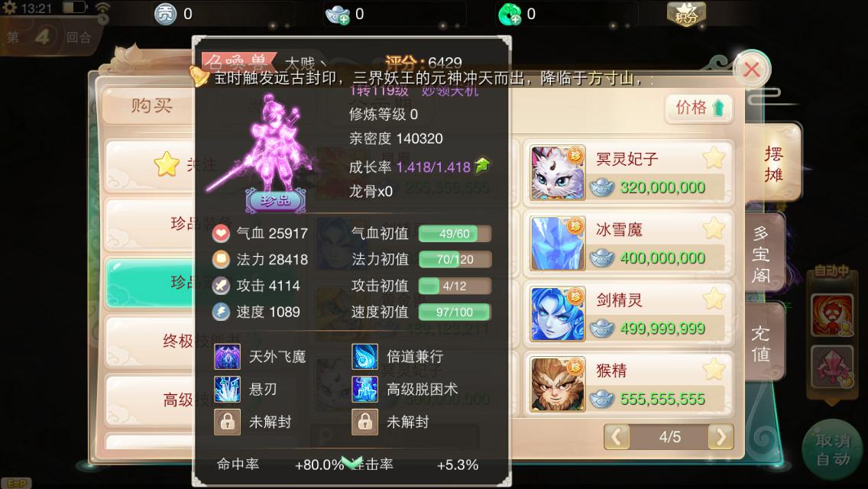Select the 剑精灵 pet thumbnail
Screen dimensions: 868x489
[x=558, y=313]
